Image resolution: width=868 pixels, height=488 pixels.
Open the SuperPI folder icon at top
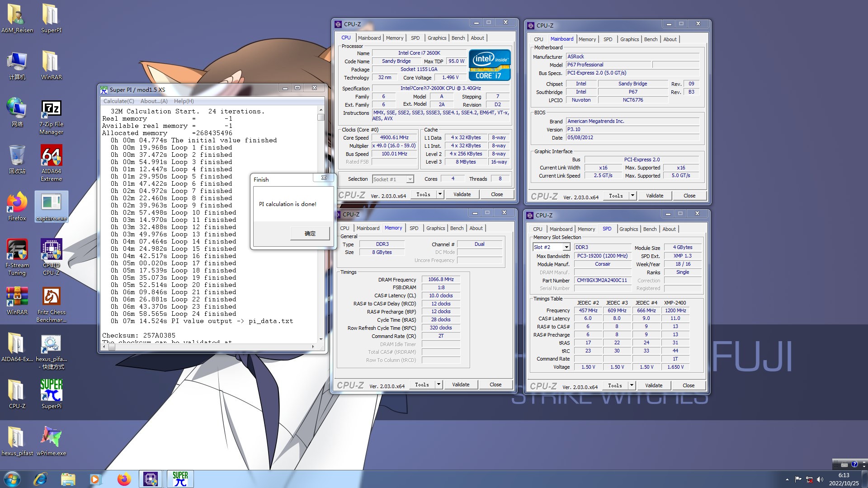click(x=51, y=18)
